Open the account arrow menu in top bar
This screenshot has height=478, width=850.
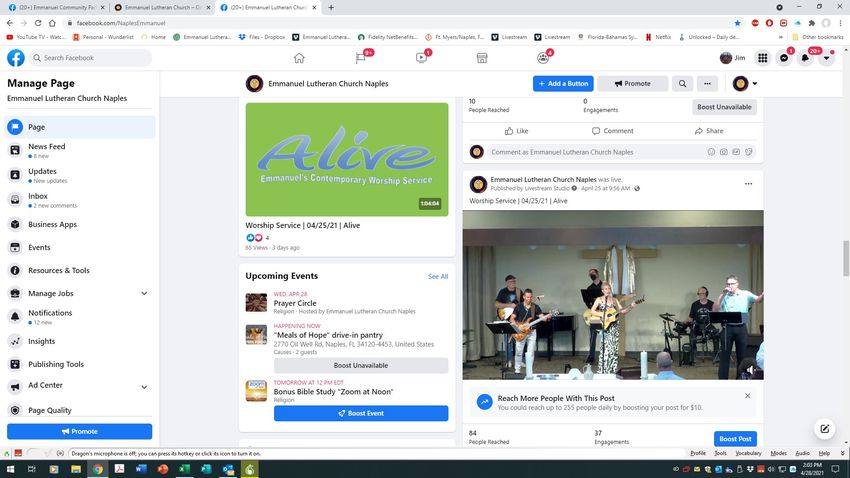click(826, 58)
